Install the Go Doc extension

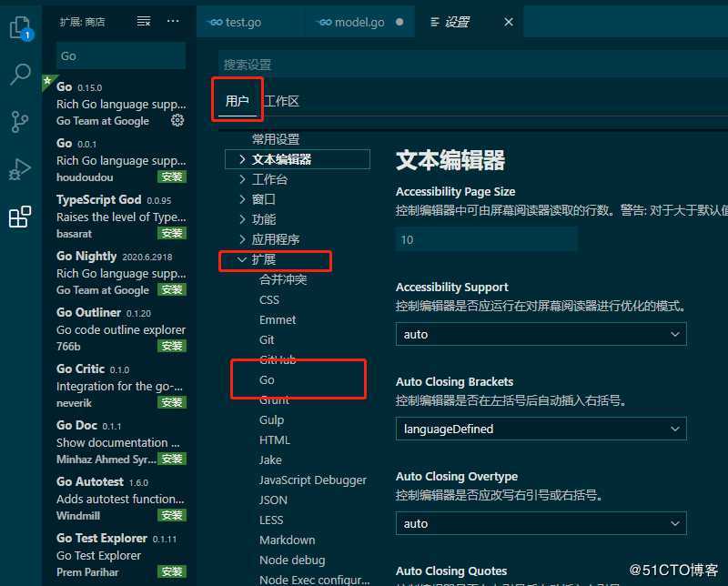[172, 459]
